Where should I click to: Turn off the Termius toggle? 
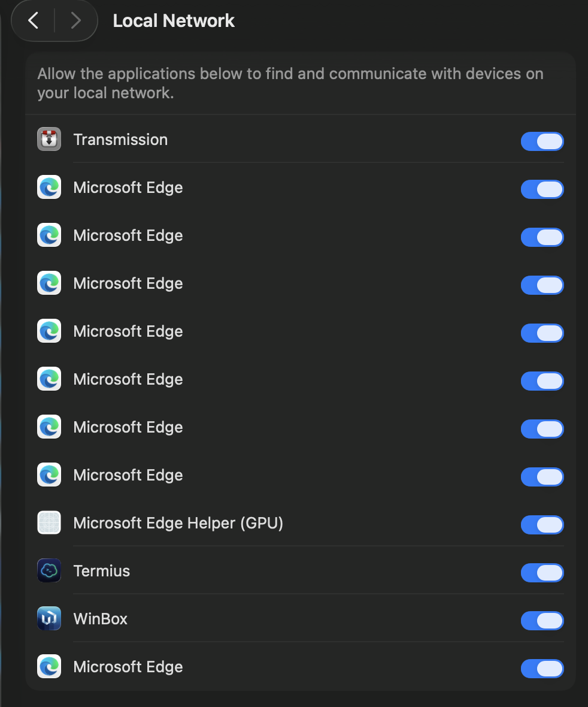pos(542,573)
